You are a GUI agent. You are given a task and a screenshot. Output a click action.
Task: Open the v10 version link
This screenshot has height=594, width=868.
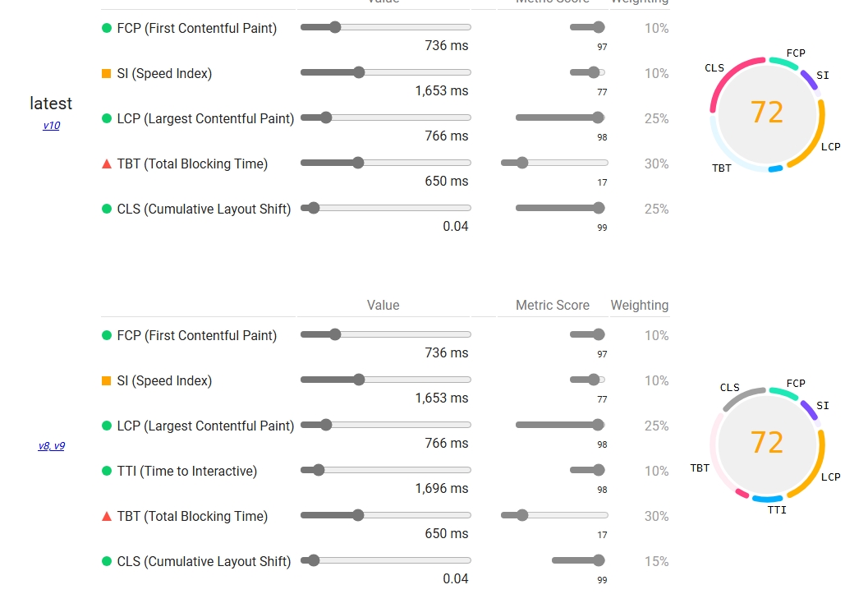tap(52, 126)
